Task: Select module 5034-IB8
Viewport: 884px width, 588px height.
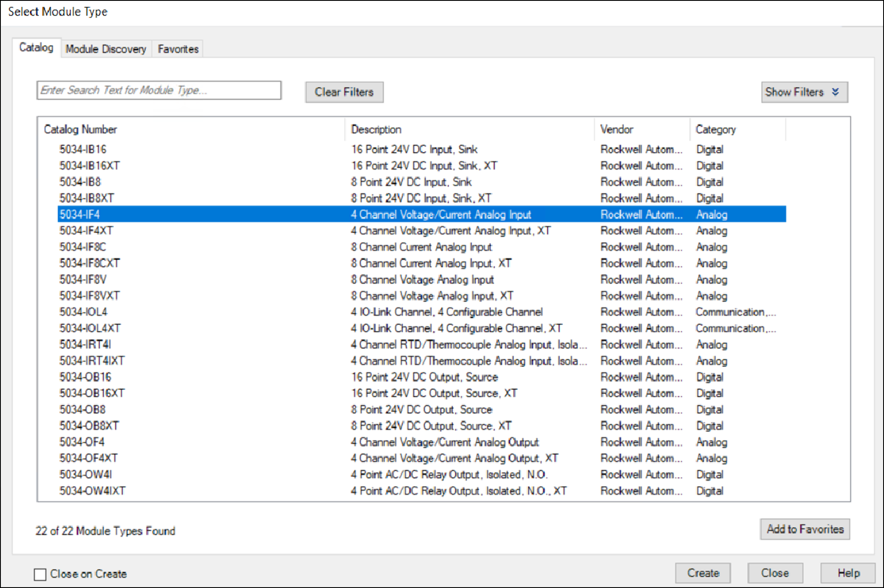Action: (x=422, y=182)
